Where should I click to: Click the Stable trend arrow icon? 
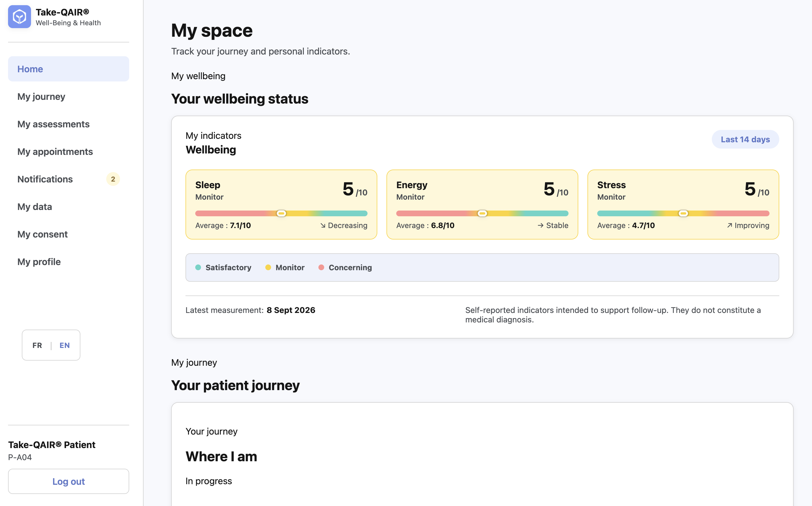point(540,225)
